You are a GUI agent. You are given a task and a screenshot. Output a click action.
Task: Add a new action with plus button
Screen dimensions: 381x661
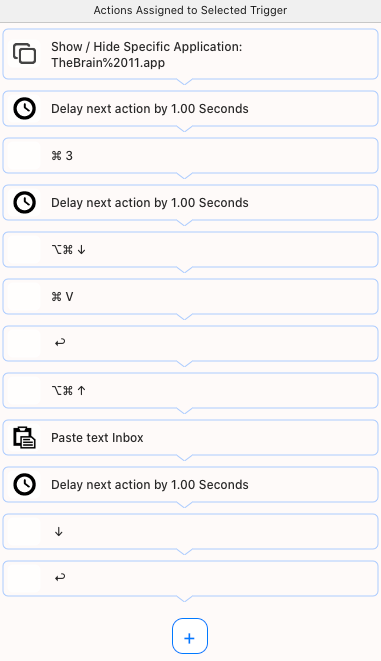pyautogui.click(x=190, y=636)
